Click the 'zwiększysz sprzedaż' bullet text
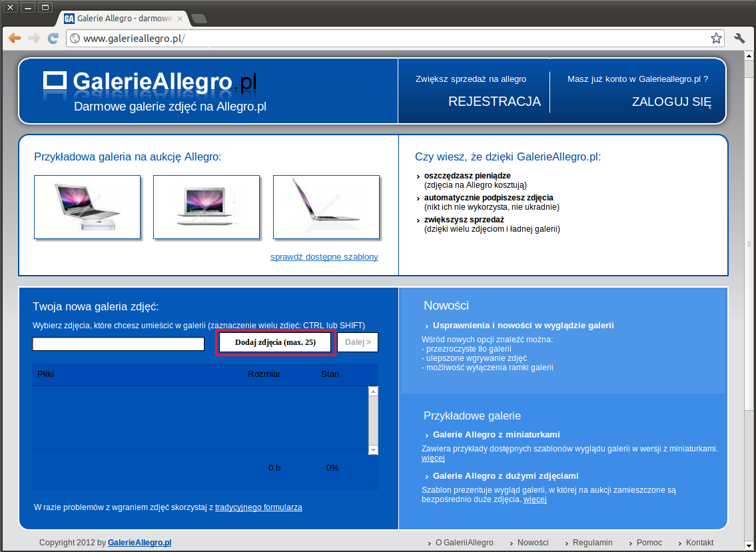 [464, 220]
